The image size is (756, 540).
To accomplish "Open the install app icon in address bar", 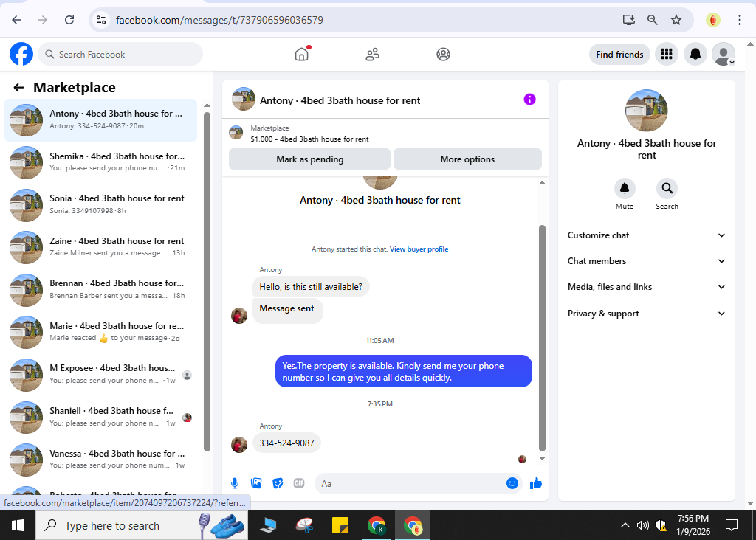I will point(628,20).
